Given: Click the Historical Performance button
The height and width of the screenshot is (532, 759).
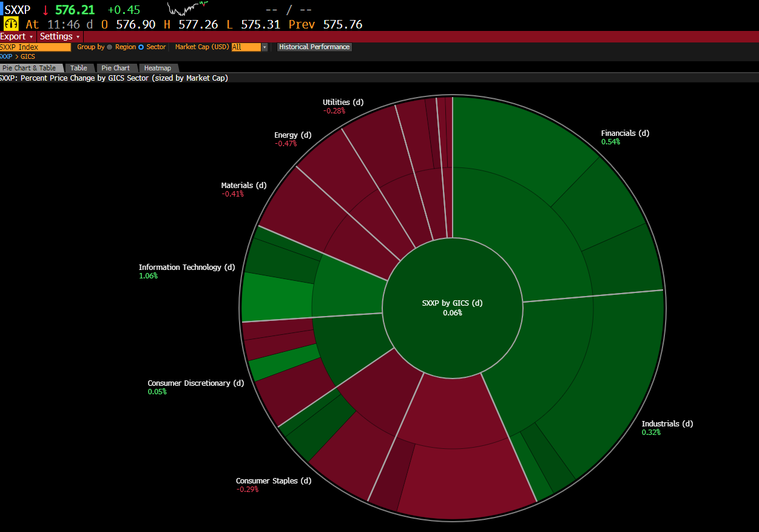Looking at the screenshot, I should (x=314, y=47).
